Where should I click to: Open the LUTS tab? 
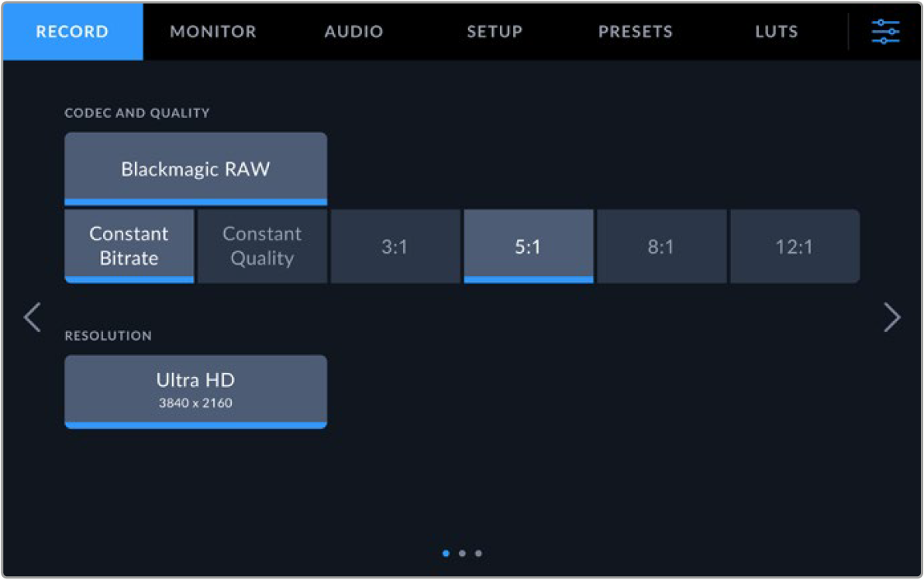[x=777, y=31]
